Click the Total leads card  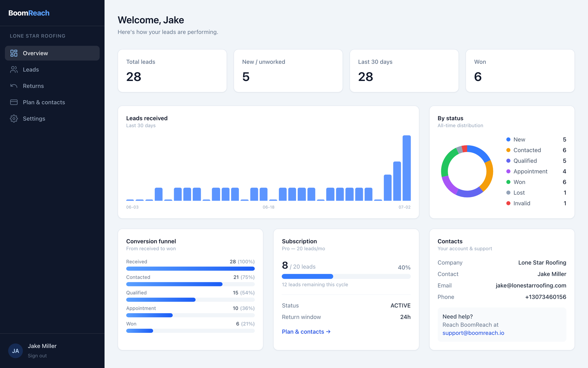[172, 71]
